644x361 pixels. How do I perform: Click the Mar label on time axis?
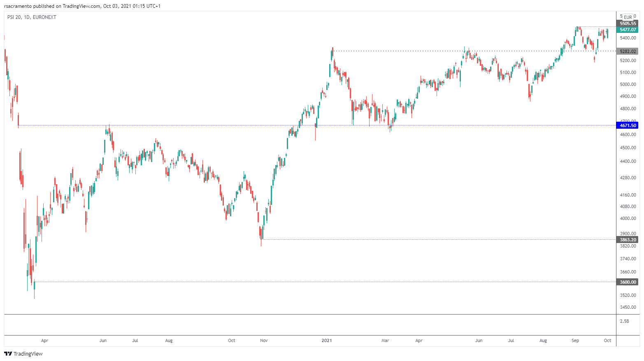pyautogui.click(x=385, y=340)
